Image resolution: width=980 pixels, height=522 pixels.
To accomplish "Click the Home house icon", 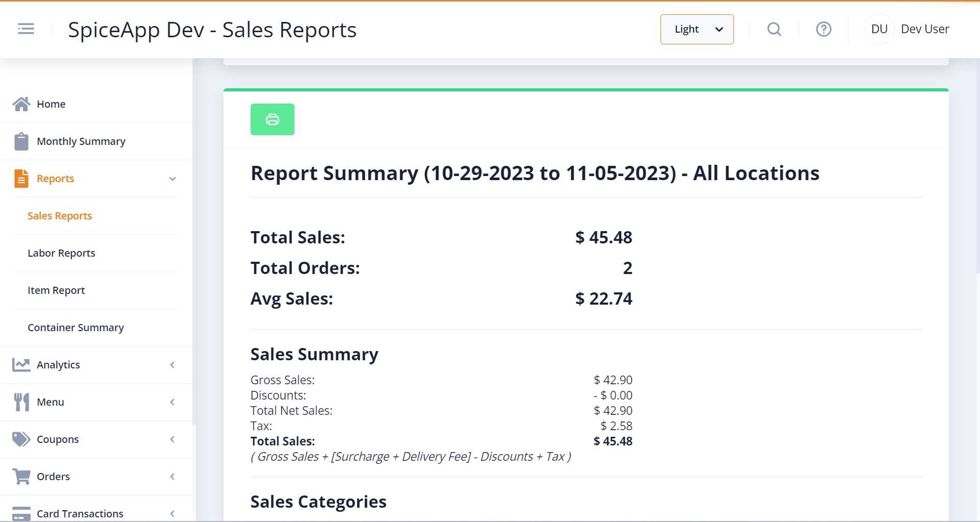I will tap(21, 104).
